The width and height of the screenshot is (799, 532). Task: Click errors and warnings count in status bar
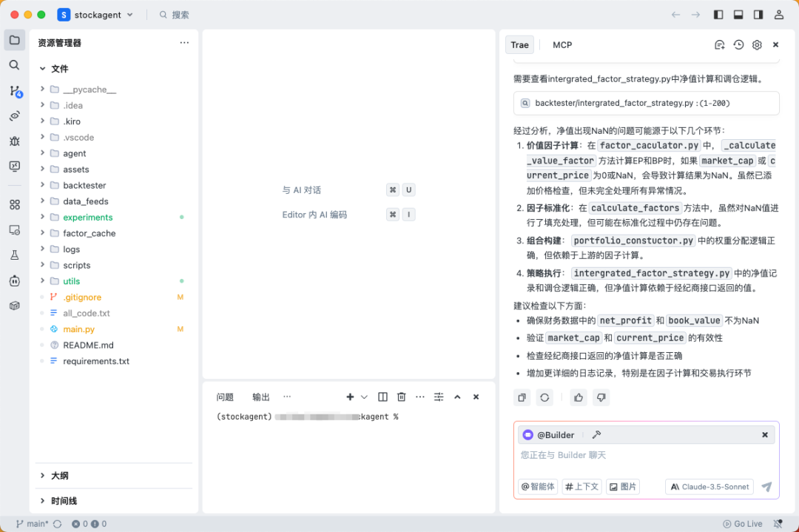90,524
